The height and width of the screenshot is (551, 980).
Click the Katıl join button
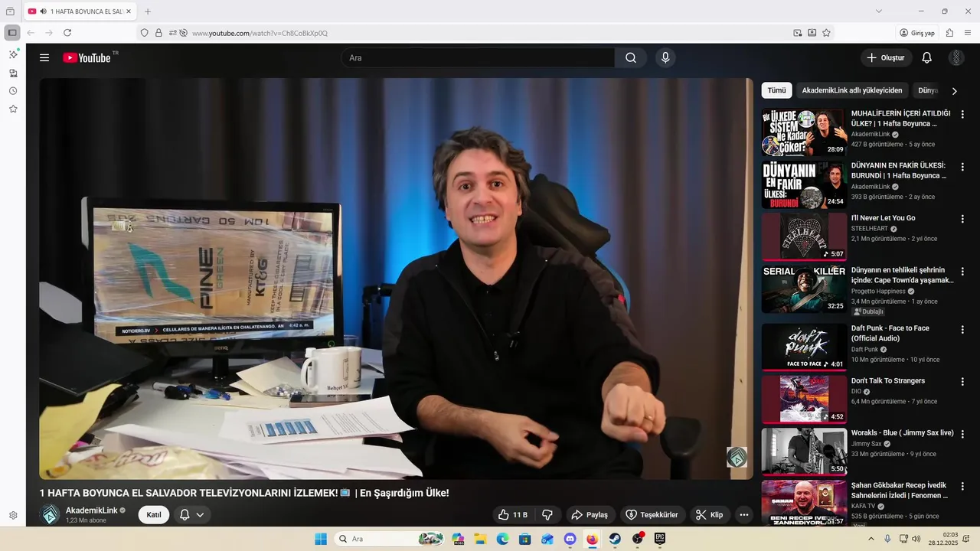[154, 515]
